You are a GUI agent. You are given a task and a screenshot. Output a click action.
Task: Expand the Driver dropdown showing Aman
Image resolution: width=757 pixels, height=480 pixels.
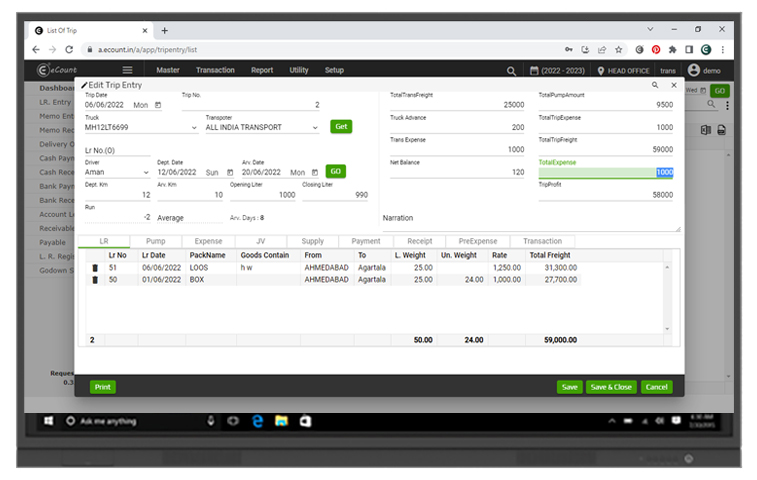pyautogui.click(x=146, y=172)
